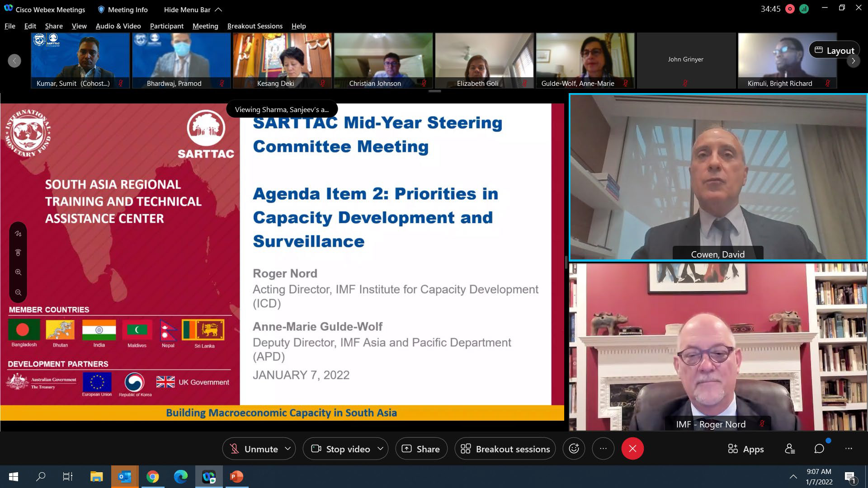This screenshot has width=868, height=488.
Task: Click handle below the participant filmstrip
Action: (x=434, y=91)
